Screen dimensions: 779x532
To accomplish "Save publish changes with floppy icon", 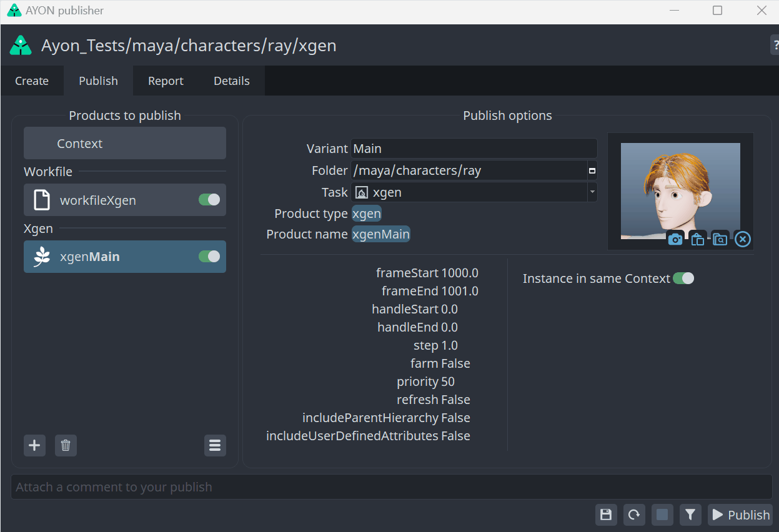I will pyautogui.click(x=605, y=515).
